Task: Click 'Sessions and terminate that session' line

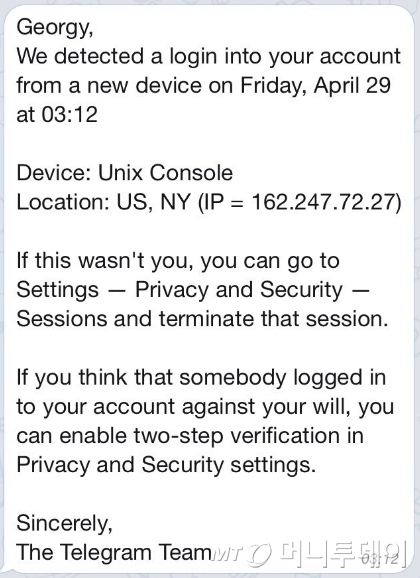Action: (202, 319)
